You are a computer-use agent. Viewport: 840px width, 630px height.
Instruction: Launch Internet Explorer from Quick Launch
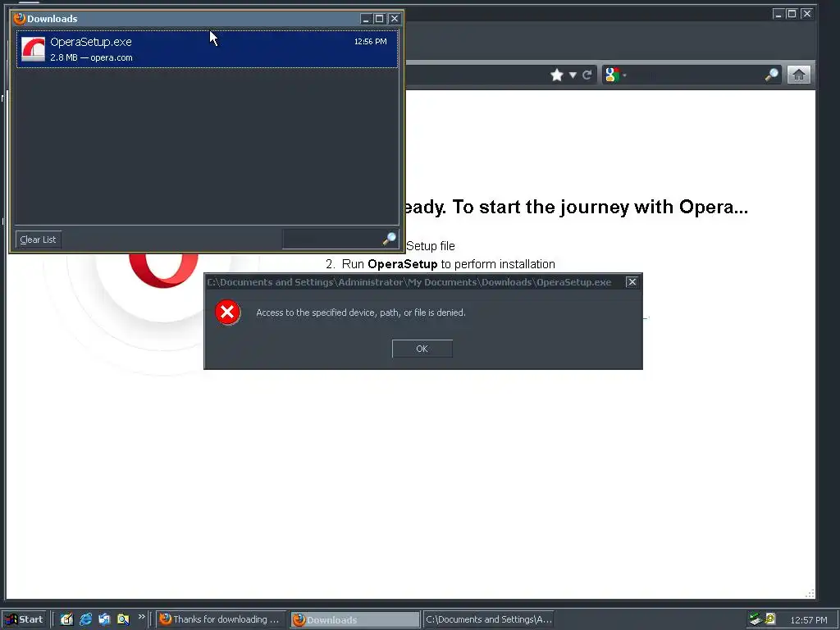pos(85,619)
